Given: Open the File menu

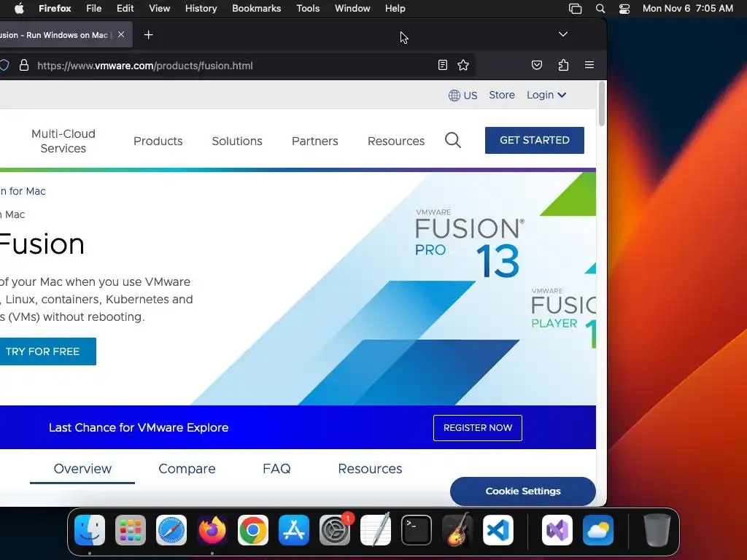Looking at the screenshot, I should [x=94, y=8].
